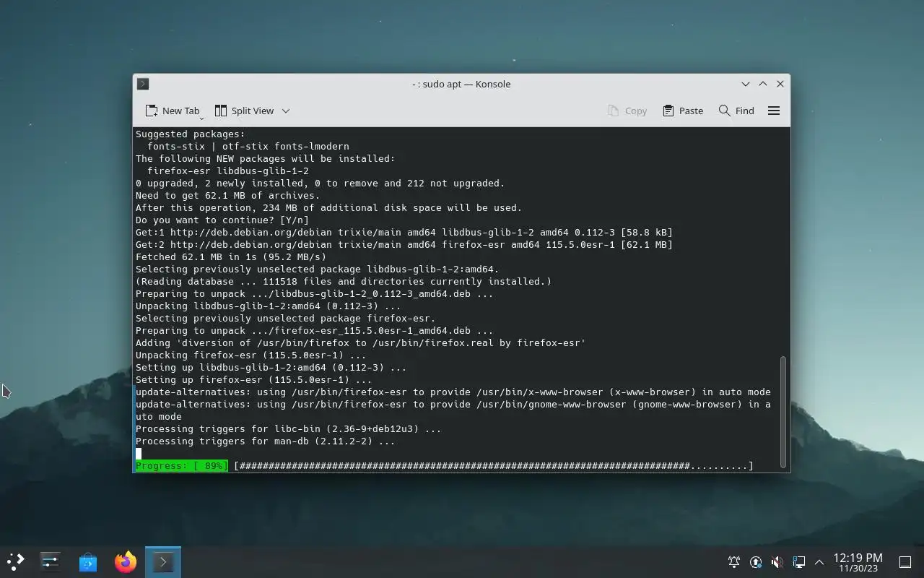Click the terminal cursor block
Image resolution: width=924 pixels, height=578 pixels.
(139, 454)
